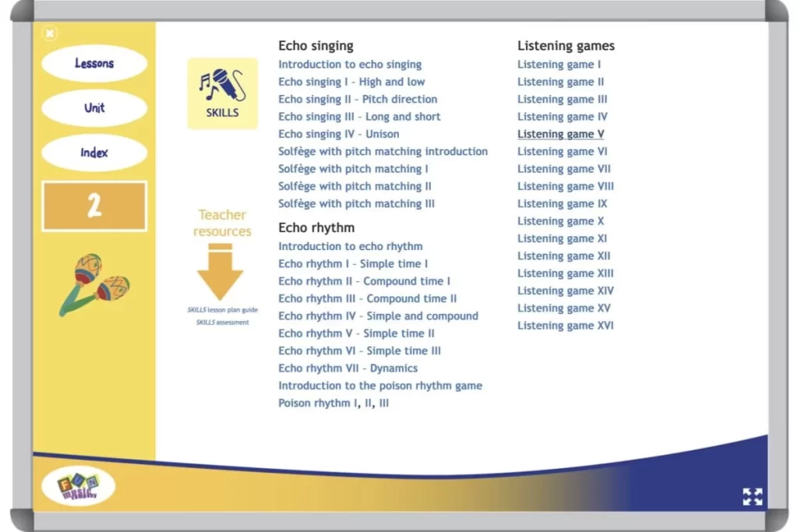Select Echo singing IV - Unison
798x532 pixels.
pyautogui.click(x=339, y=133)
